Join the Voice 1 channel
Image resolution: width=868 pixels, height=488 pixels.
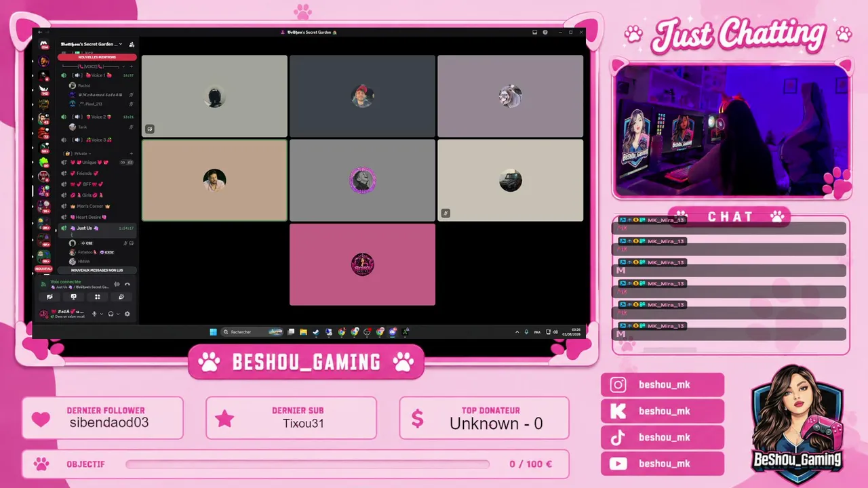pyautogui.click(x=97, y=75)
